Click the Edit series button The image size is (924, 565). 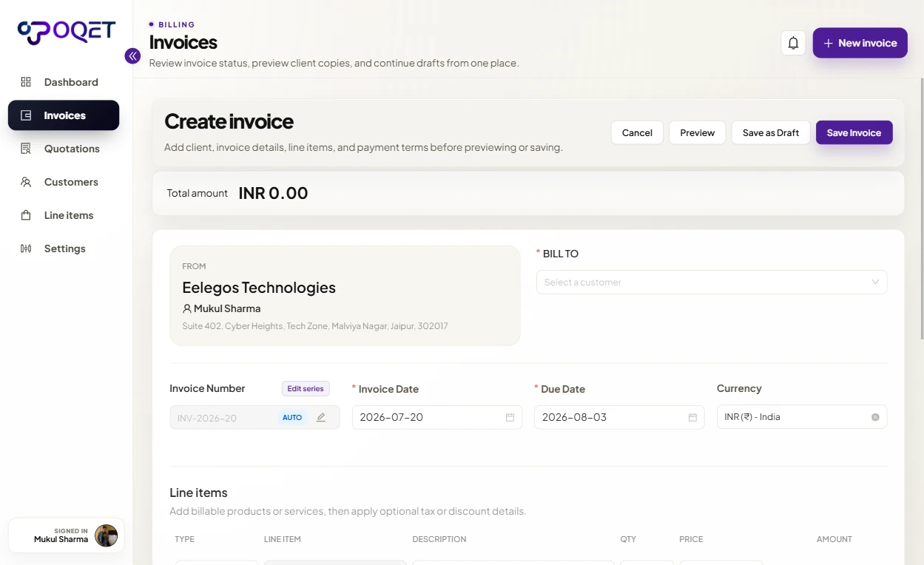click(x=306, y=388)
